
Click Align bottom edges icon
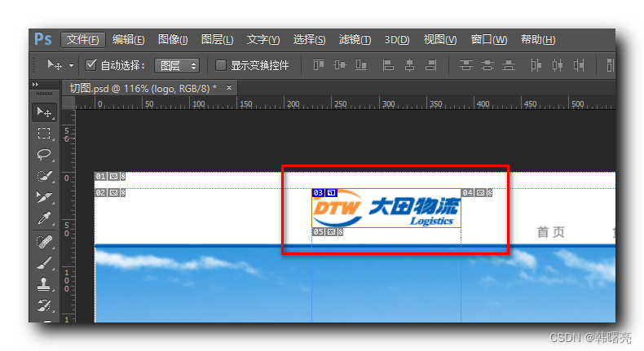click(361, 65)
